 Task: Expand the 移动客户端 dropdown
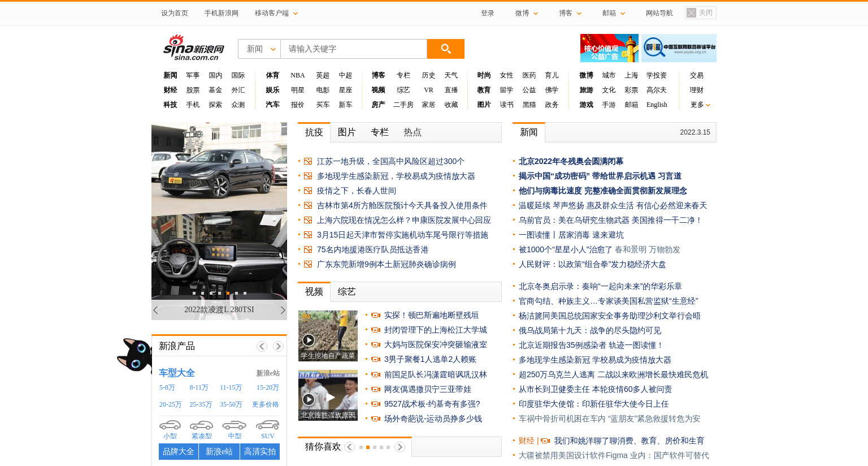point(276,13)
